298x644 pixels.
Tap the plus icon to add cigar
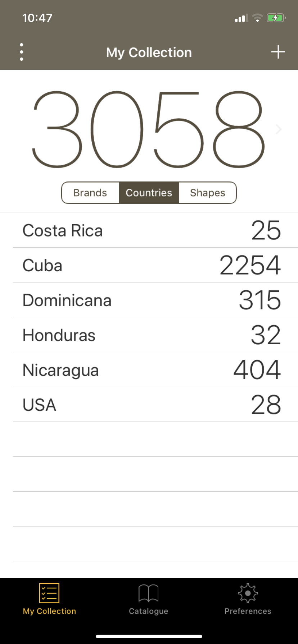click(278, 52)
